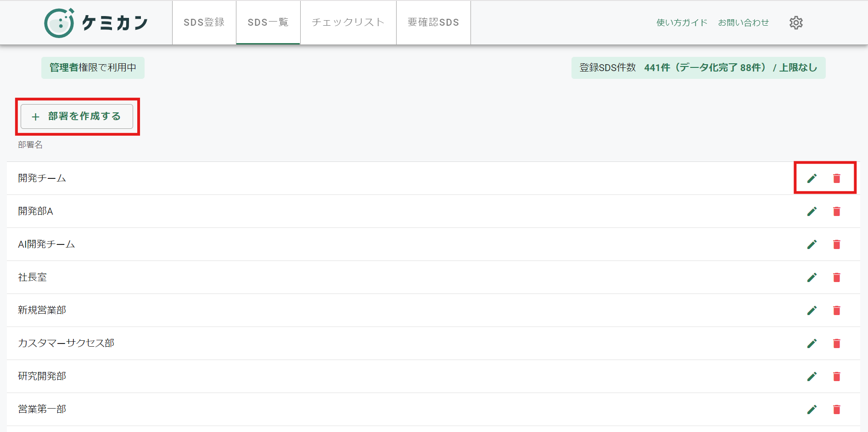868x432 pixels.
Task: Select the AI開発チーム row name
Action: [46, 244]
